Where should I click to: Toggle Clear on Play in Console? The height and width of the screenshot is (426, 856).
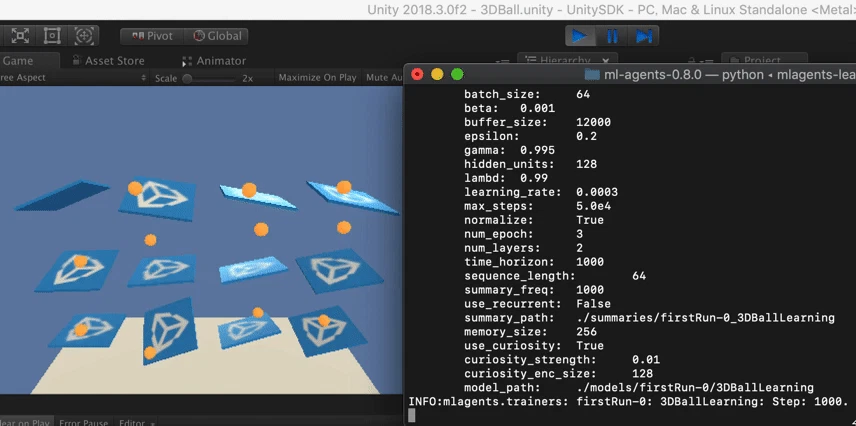pos(26,422)
